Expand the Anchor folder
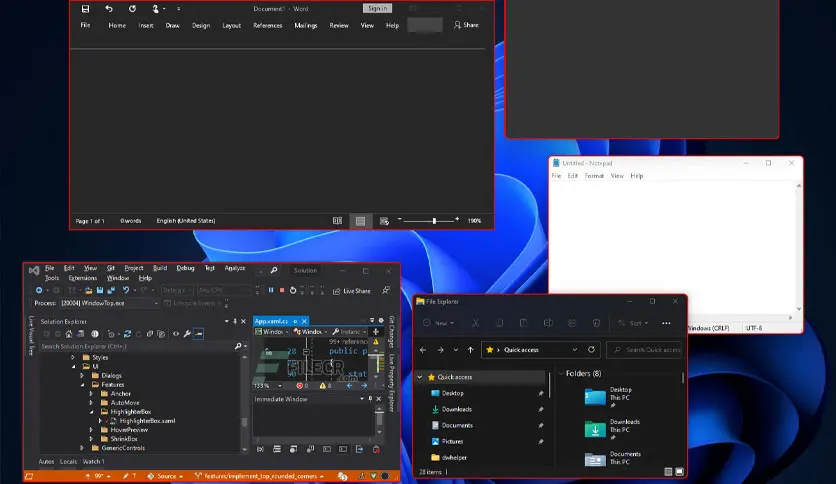 tap(91, 394)
